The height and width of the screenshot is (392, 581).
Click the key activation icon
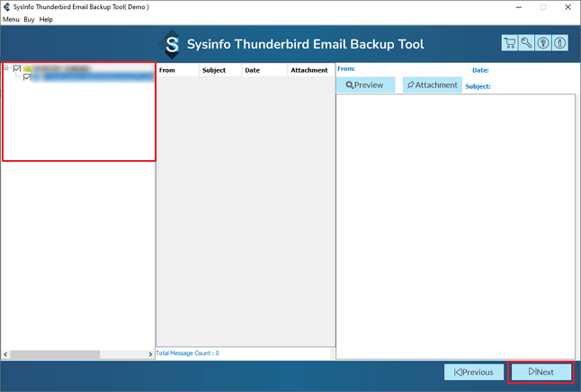pos(543,43)
